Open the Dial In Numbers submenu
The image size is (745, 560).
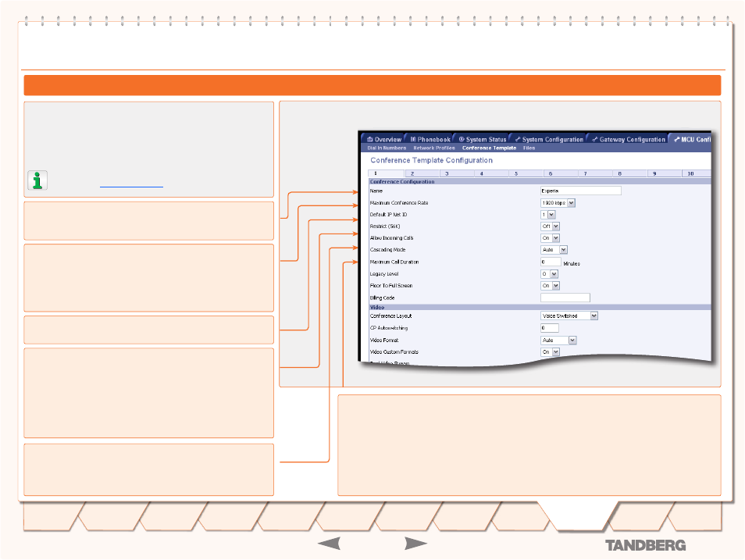point(387,148)
